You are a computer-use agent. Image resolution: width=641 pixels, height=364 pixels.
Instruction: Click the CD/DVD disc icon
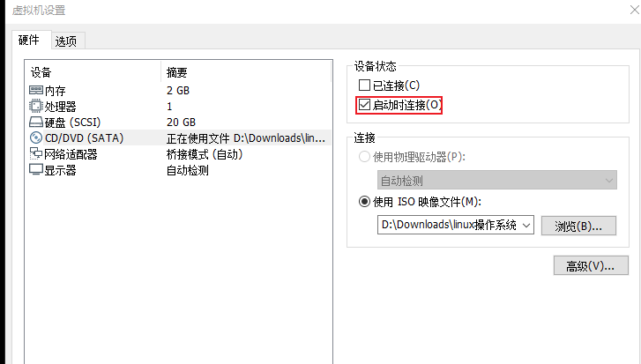pyautogui.click(x=36, y=138)
